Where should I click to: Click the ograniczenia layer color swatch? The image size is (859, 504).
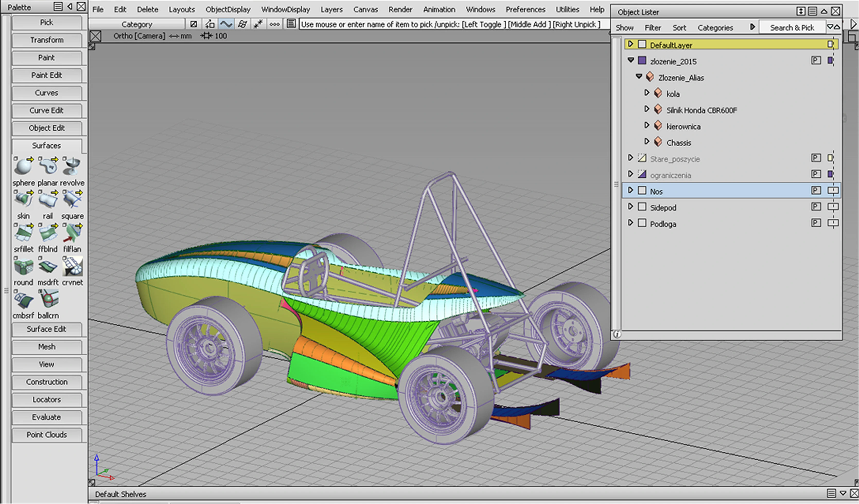[x=830, y=174]
